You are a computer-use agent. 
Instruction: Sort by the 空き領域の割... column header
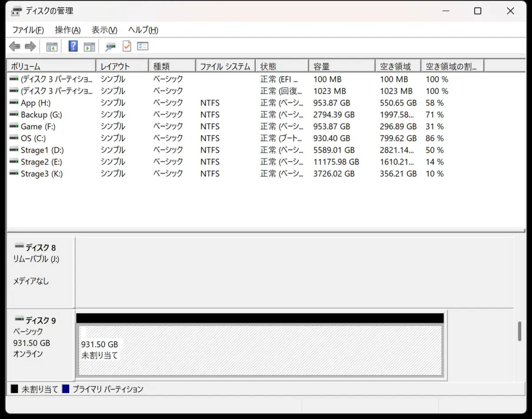[x=452, y=66]
